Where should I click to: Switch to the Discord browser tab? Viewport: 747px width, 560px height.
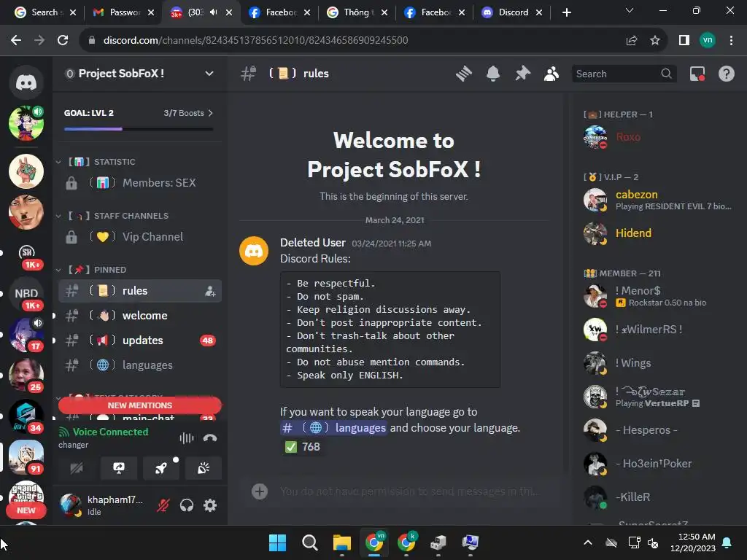(511, 12)
